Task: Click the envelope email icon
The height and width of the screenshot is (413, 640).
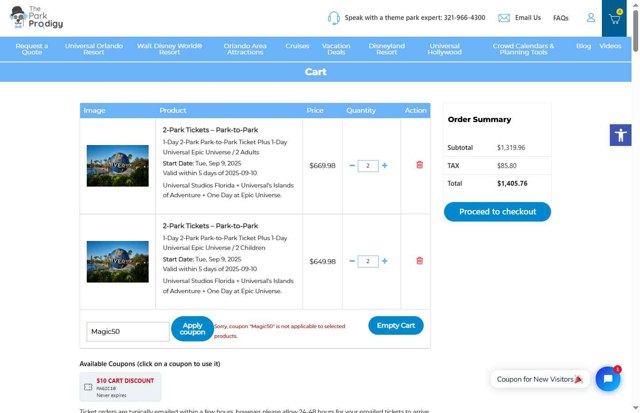Action: click(504, 18)
